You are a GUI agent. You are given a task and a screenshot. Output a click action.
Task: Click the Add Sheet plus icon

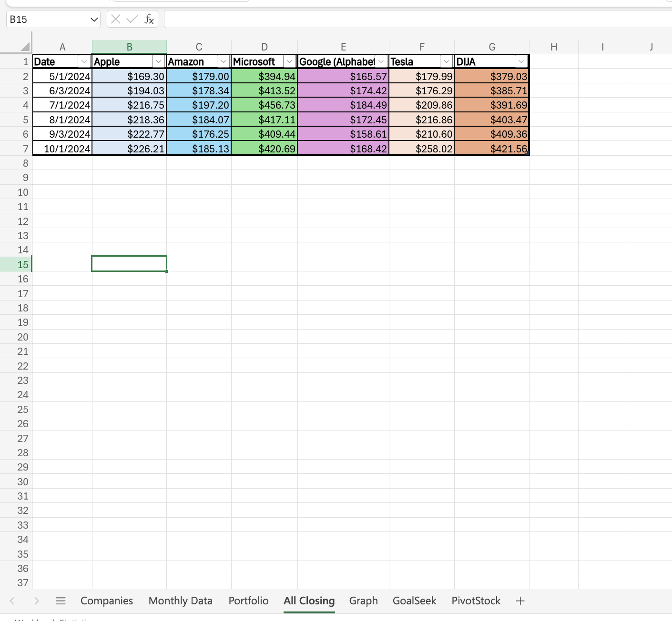[x=520, y=601]
